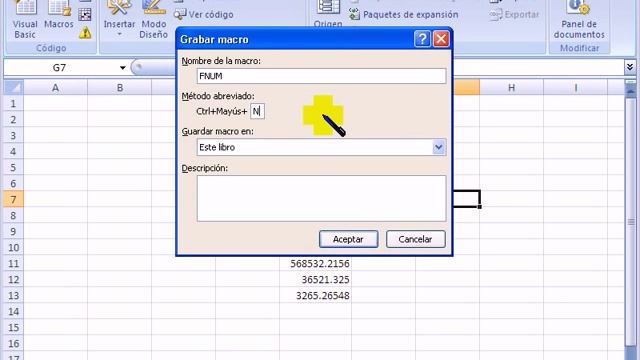Image resolution: width=640 pixels, height=360 pixels.
Task: Toggle Modo Diseño
Action: (153, 20)
